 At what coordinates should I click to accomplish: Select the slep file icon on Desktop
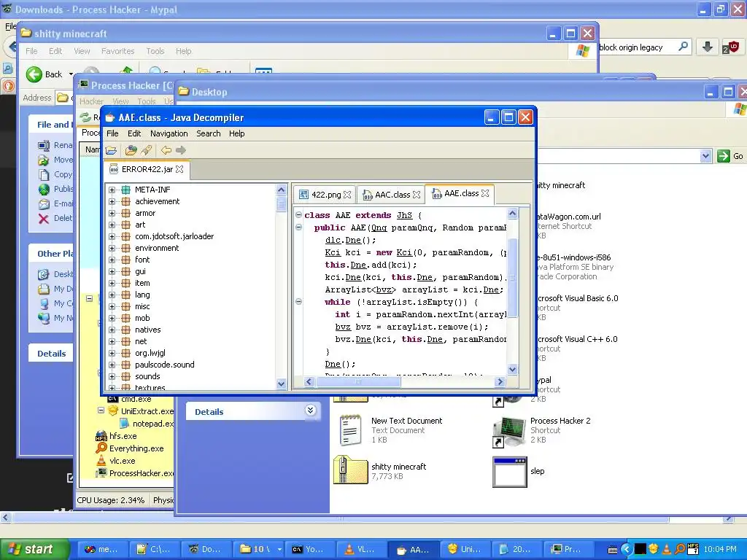510,472
